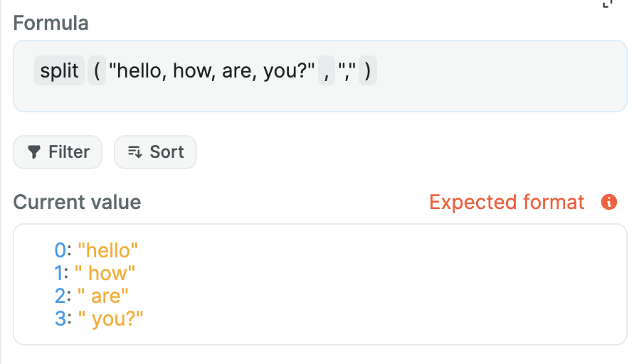The image size is (639, 364).
Task: Click the orange info icon beside Expected format
Action: [608, 203]
